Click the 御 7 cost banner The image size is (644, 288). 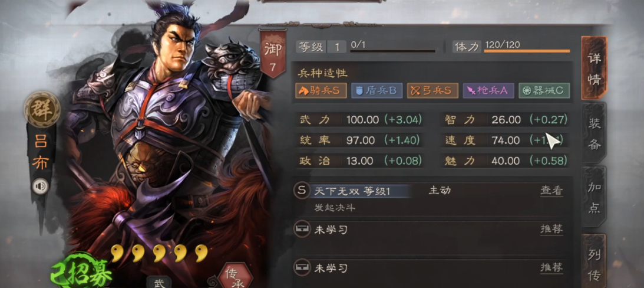point(273,53)
